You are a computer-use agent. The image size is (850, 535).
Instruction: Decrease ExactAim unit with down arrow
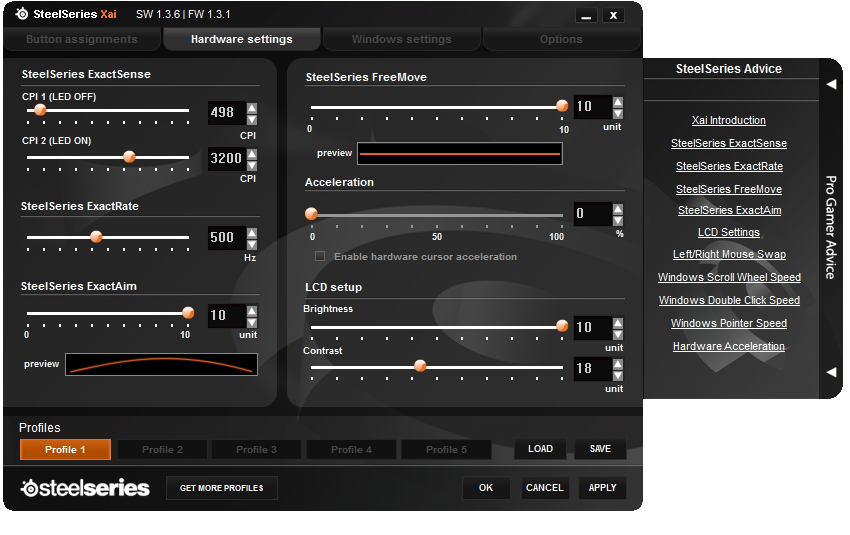click(x=252, y=321)
